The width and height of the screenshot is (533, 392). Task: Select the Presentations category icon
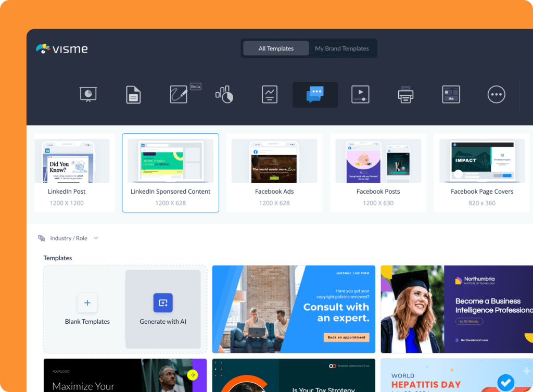point(88,94)
